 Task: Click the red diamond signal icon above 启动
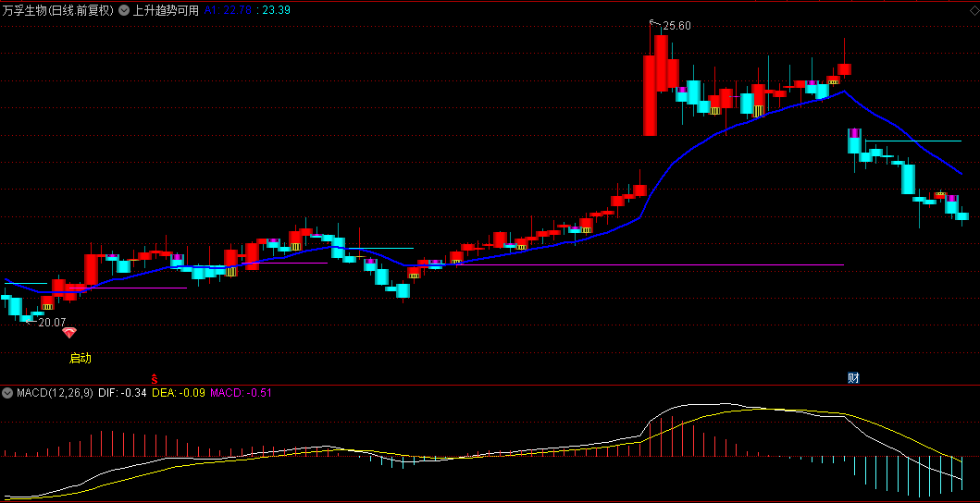(69, 333)
